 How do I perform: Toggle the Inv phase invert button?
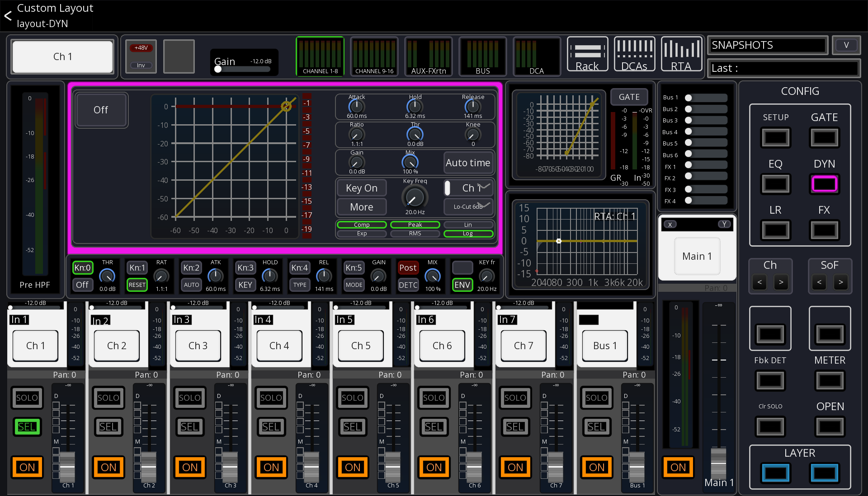click(141, 66)
